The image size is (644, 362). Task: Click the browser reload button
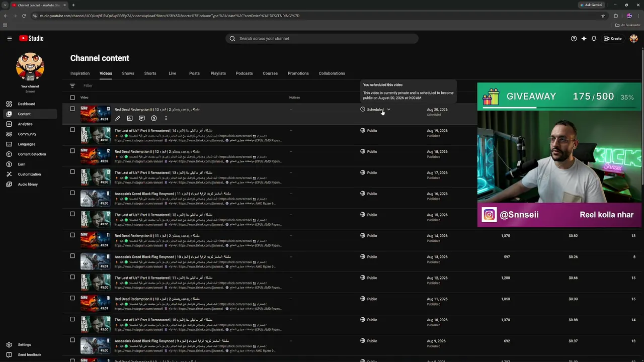pyautogui.click(x=25, y=16)
